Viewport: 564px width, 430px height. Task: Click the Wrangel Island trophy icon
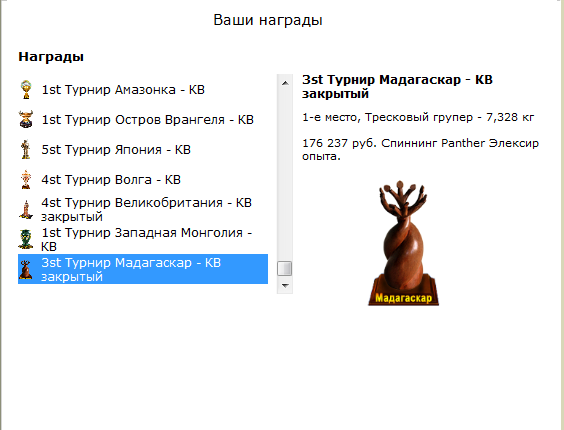pos(26,119)
